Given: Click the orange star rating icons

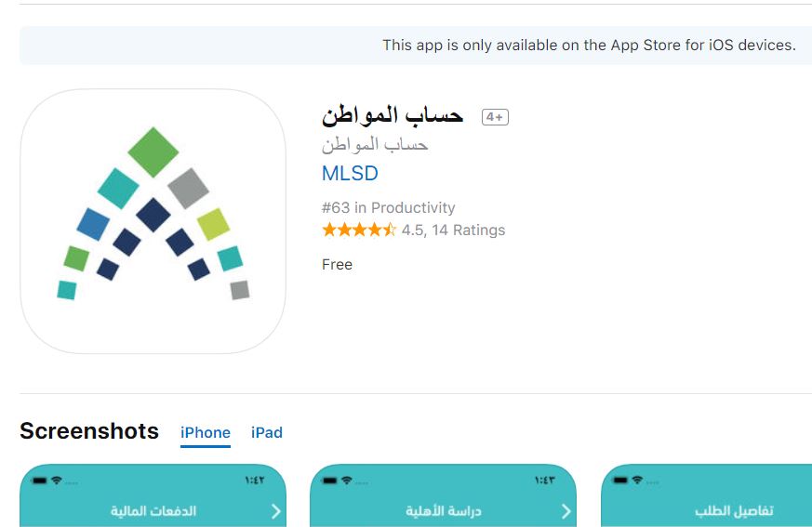Looking at the screenshot, I should coord(359,230).
